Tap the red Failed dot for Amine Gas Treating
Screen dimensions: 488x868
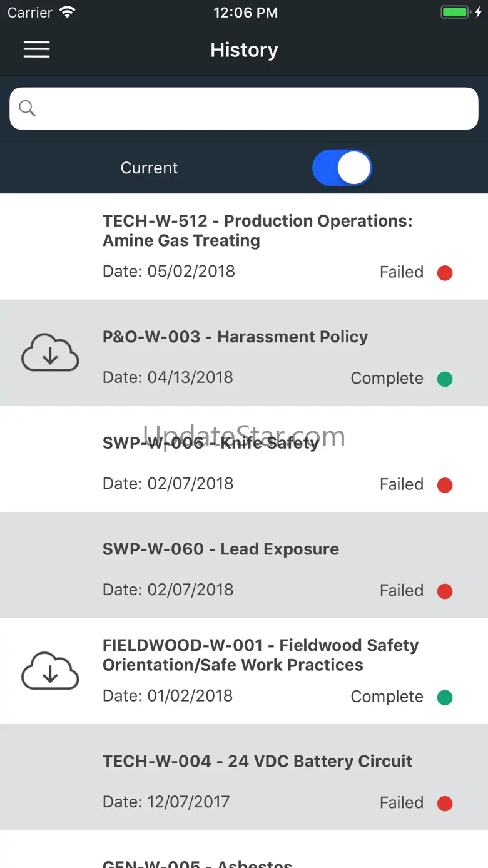445,273
